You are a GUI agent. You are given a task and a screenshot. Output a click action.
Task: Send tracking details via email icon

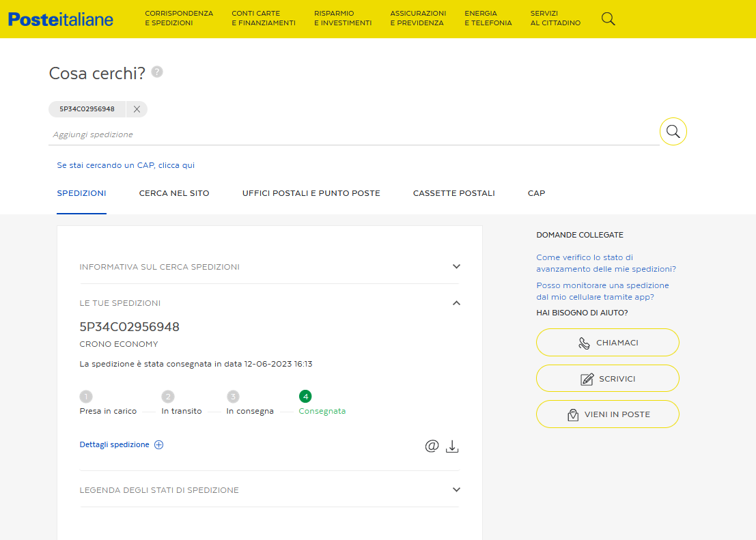click(432, 446)
